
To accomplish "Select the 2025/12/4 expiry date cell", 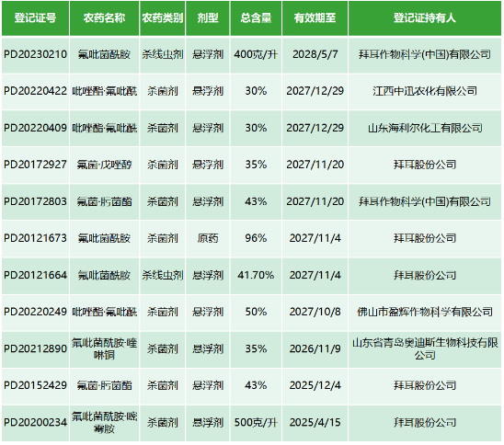I will pyautogui.click(x=315, y=385).
